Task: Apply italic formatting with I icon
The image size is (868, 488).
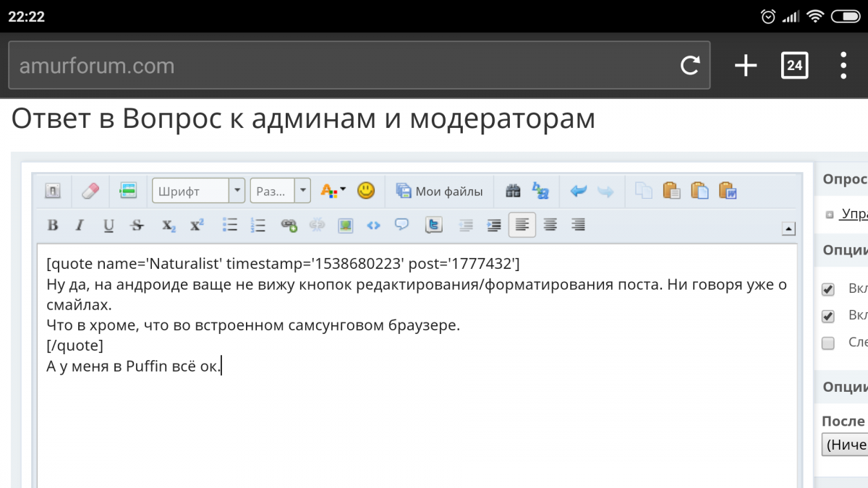Action: (x=80, y=226)
